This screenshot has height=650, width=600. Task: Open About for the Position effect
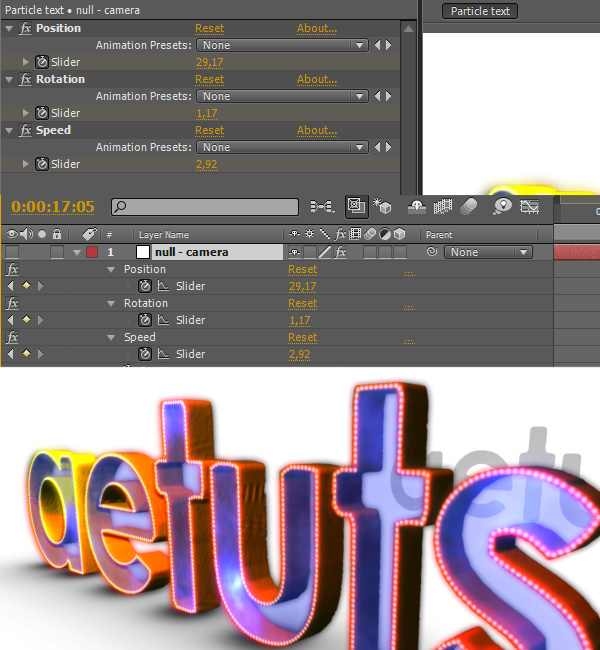(x=317, y=28)
